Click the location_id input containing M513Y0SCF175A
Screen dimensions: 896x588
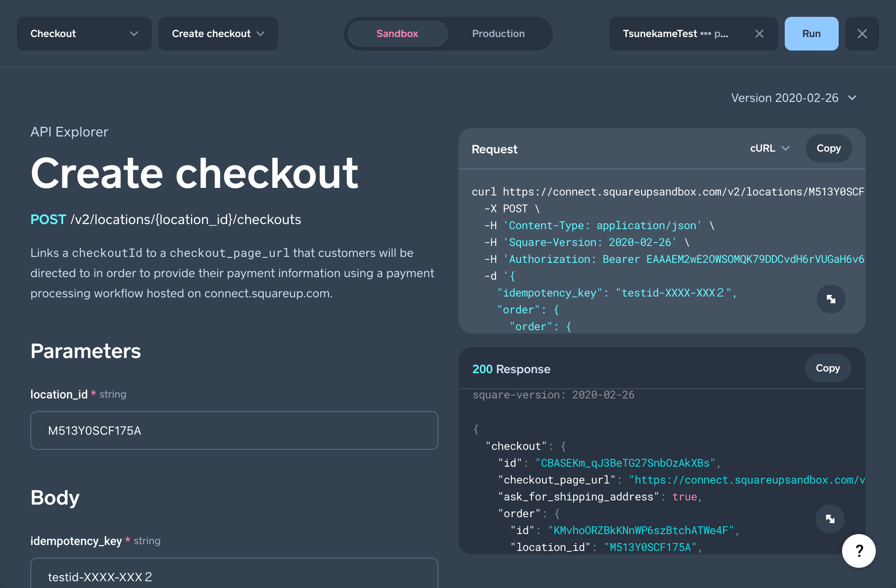point(233,430)
